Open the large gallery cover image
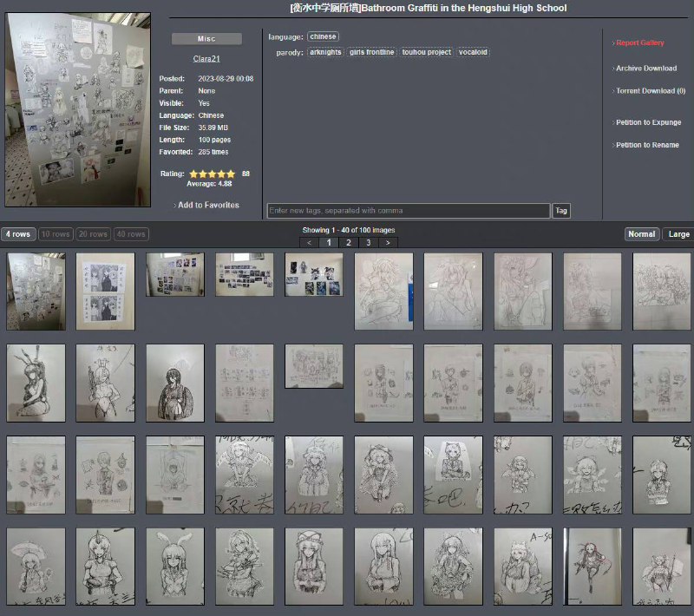 [x=78, y=109]
